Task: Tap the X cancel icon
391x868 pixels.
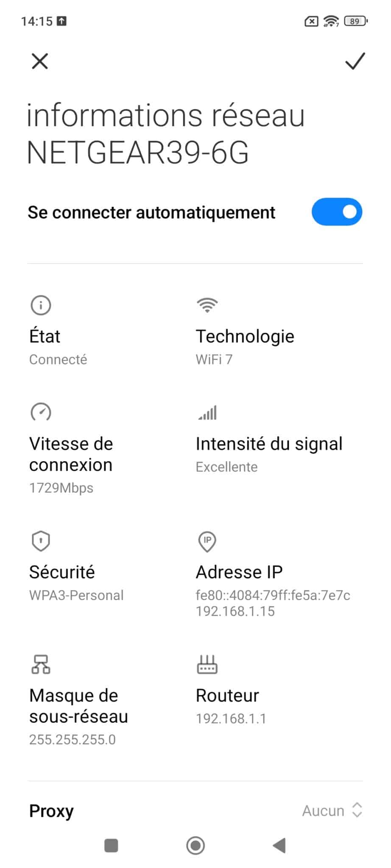Action: [40, 61]
